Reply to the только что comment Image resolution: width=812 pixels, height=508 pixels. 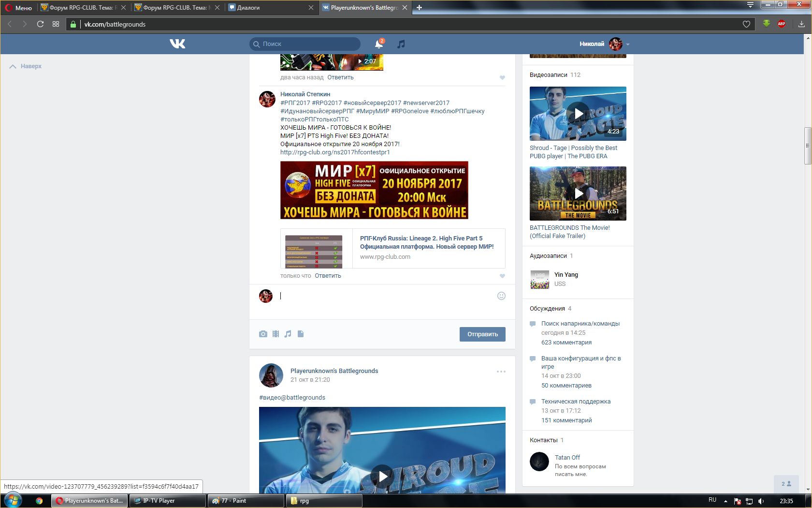(328, 276)
